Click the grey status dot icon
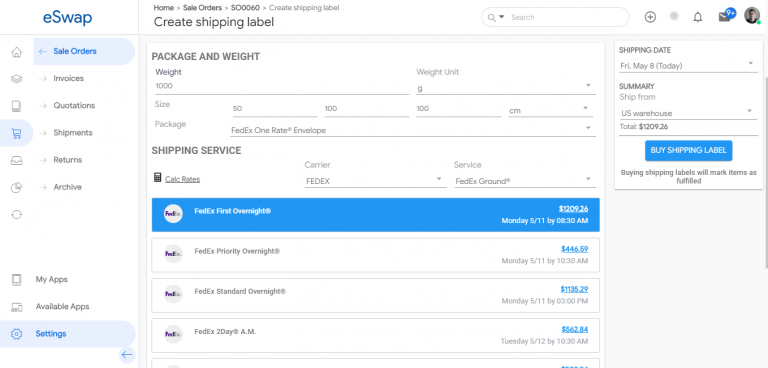768x368 pixels. tap(674, 16)
